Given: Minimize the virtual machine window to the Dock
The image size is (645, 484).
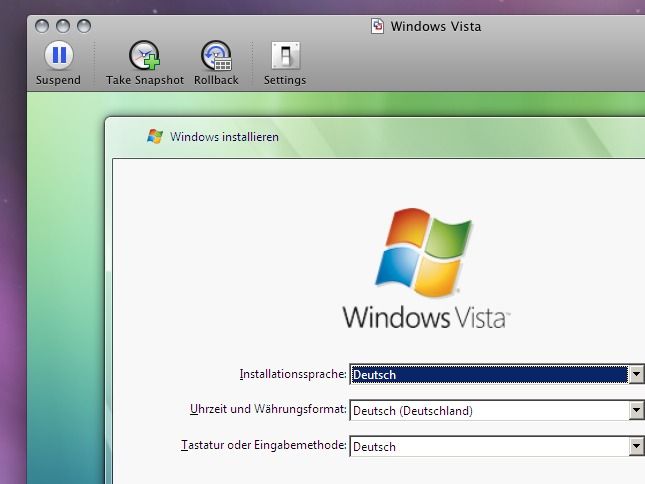Looking at the screenshot, I should pos(63,26).
